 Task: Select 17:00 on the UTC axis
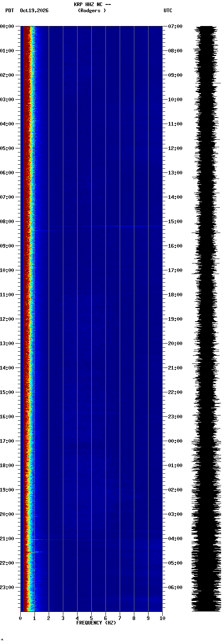coord(175,270)
